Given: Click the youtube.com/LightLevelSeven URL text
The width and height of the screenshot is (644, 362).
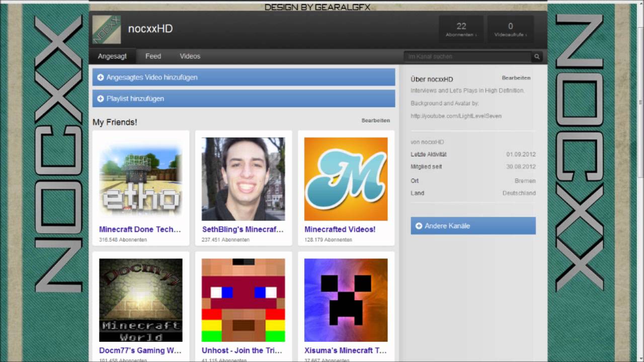Looking at the screenshot, I should (456, 116).
